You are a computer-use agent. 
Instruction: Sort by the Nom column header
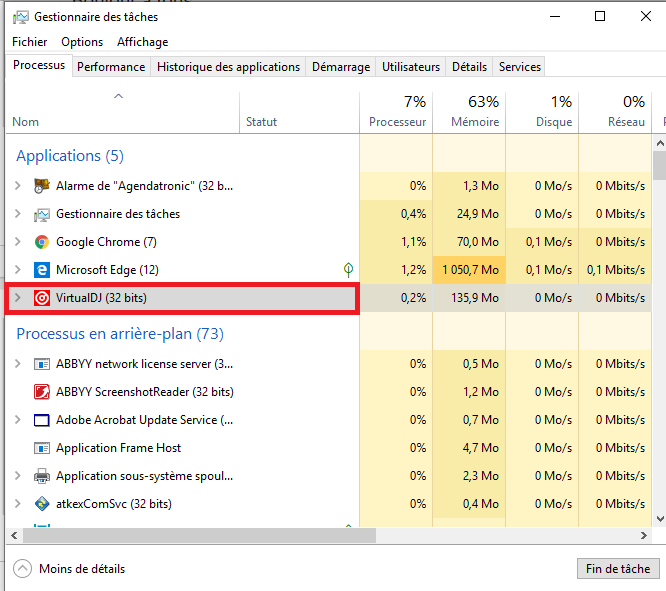tap(123, 113)
